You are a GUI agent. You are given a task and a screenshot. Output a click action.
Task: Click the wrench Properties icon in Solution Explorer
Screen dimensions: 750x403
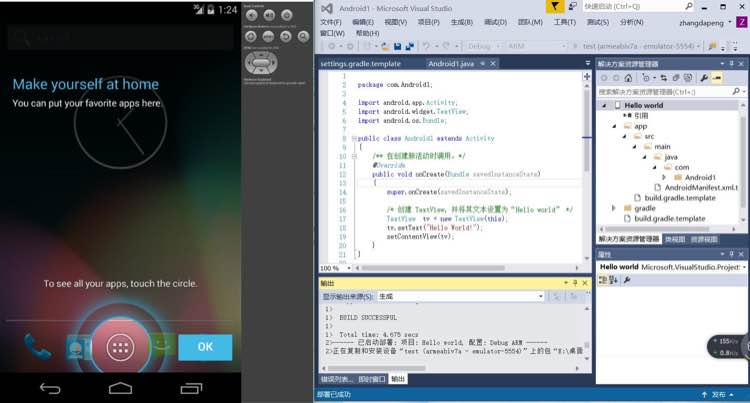pos(704,78)
